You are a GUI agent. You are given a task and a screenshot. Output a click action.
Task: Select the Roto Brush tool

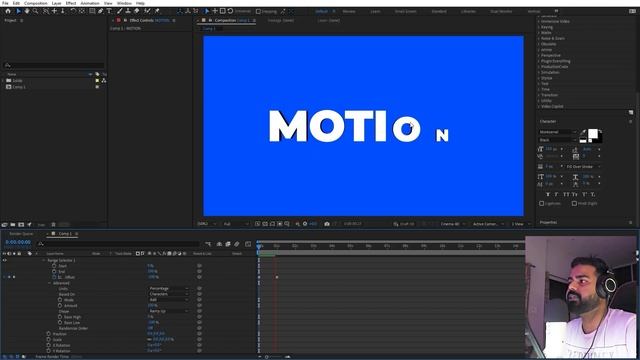pos(147,11)
